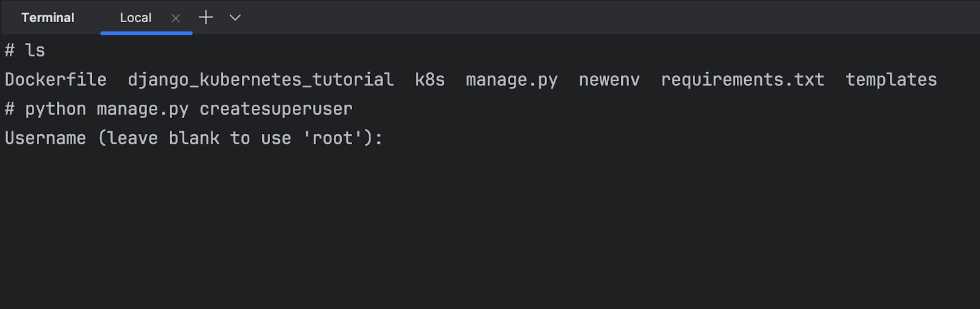Click the ls command text
The width and height of the screenshot is (980, 309).
pyautogui.click(x=35, y=50)
